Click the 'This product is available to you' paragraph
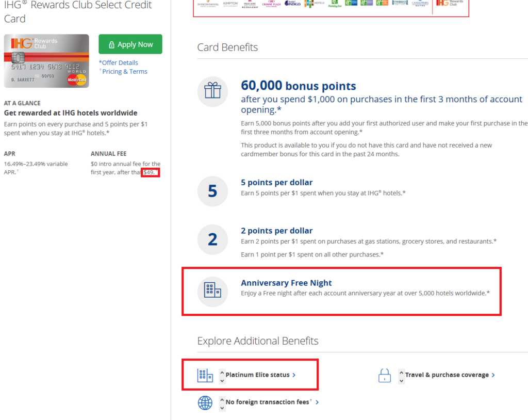 point(367,150)
